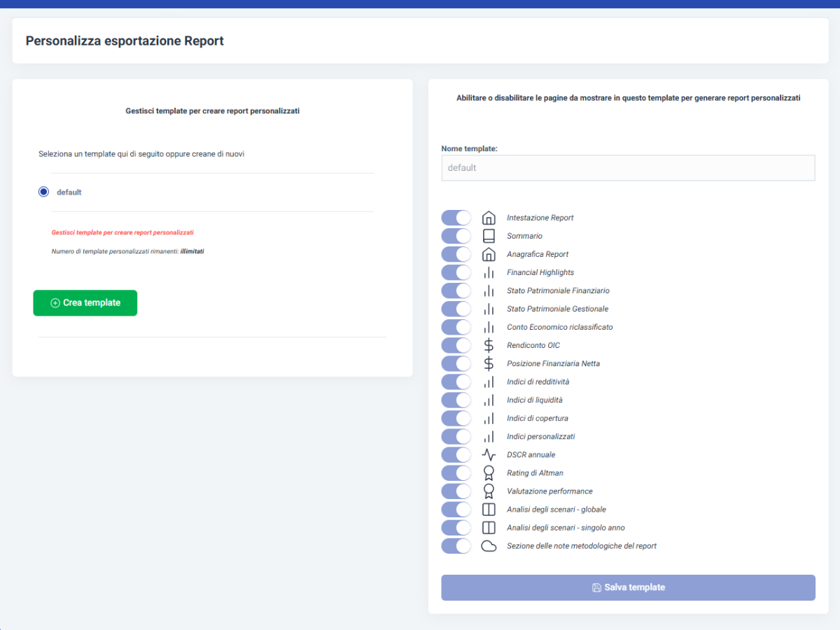Screen dimensions: 840x630
Task: Turn off Indici personalizzati switch
Action: point(456,436)
